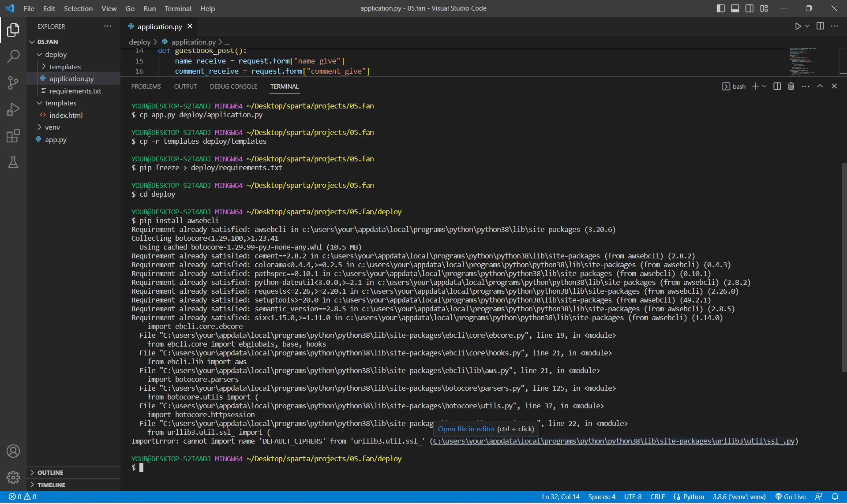
Task: Maximize the panel size with caret
Action: [x=820, y=86]
